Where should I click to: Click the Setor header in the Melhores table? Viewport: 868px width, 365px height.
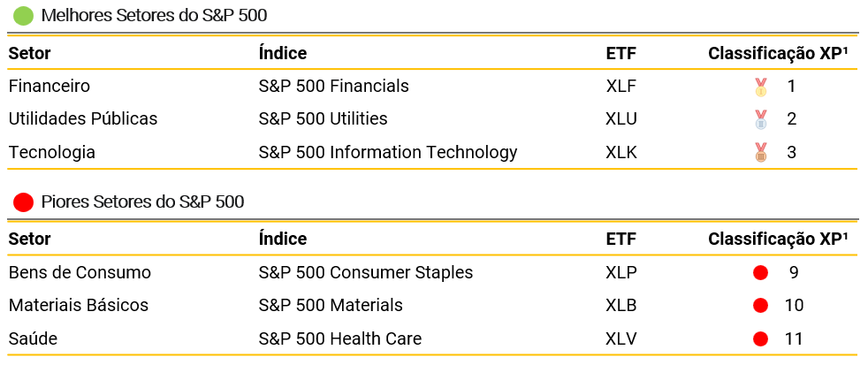29,53
